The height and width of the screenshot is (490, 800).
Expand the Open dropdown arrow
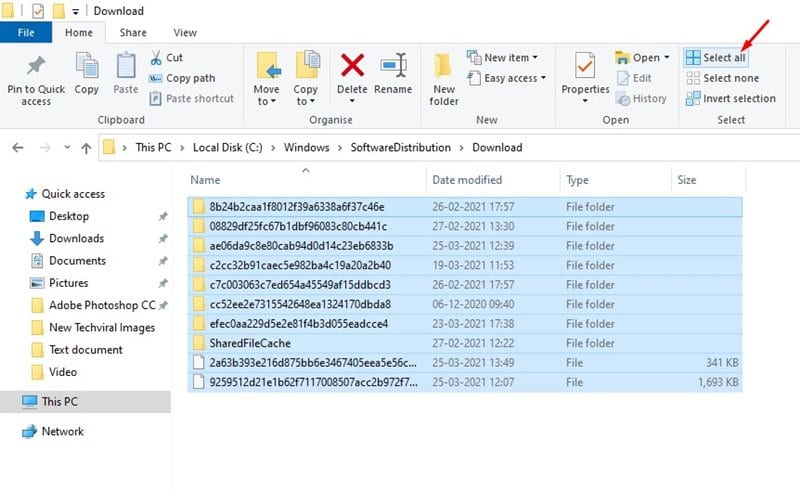coord(667,58)
